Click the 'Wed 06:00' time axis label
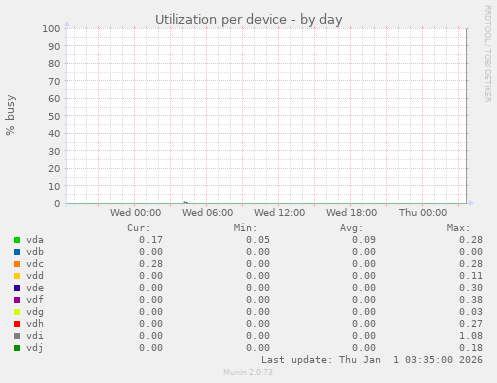497x383 pixels. point(207,213)
